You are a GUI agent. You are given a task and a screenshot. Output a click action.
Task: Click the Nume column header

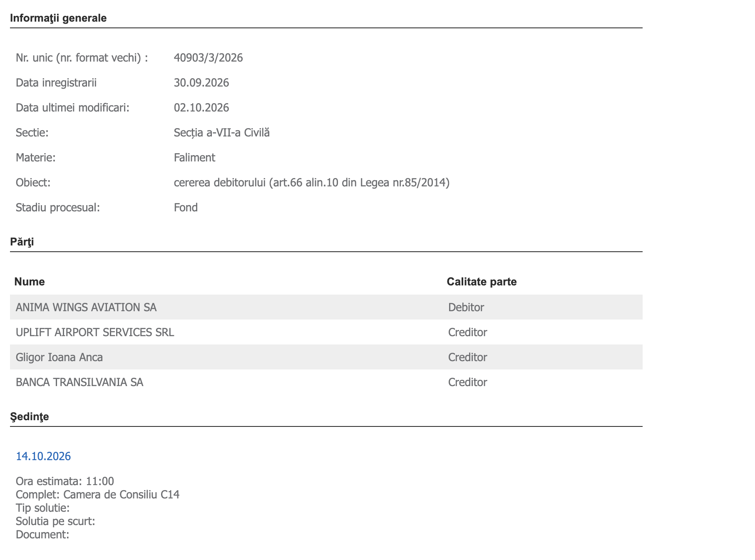tap(30, 282)
